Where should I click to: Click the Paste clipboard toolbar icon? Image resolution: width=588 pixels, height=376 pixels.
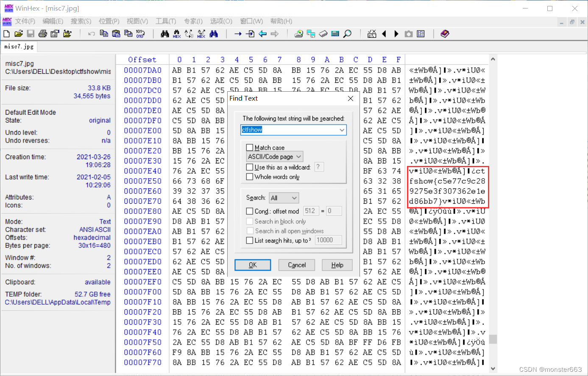coord(116,34)
